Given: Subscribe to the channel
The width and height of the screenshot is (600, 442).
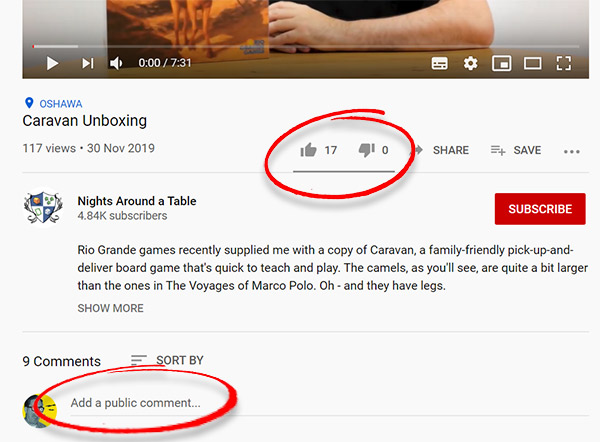Looking at the screenshot, I should (540, 209).
